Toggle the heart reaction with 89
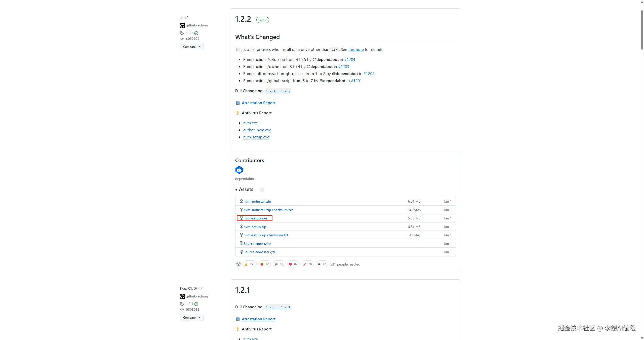Viewport: 644px width, 340px height. point(293,264)
